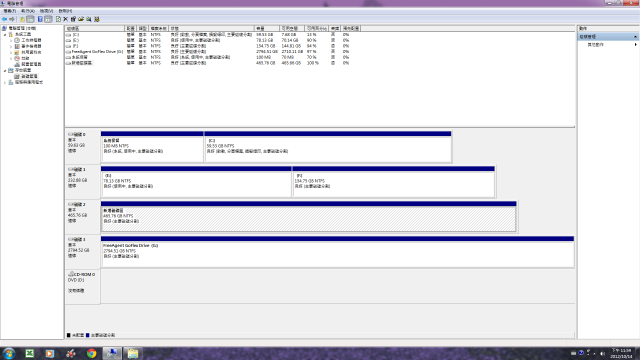Image resolution: width=640 pixels, height=360 pixels.
Task: Expand the Event Viewer tree node
Action: pyautogui.click(x=11, y=47)
